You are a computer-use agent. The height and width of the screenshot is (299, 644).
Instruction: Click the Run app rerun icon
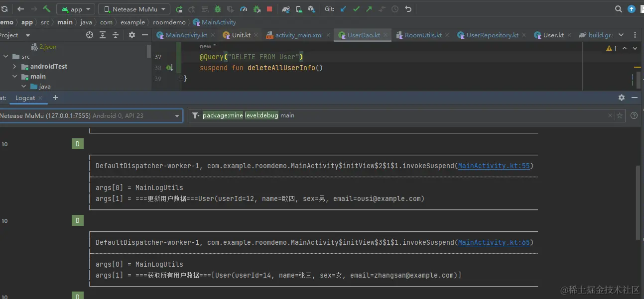179,9
